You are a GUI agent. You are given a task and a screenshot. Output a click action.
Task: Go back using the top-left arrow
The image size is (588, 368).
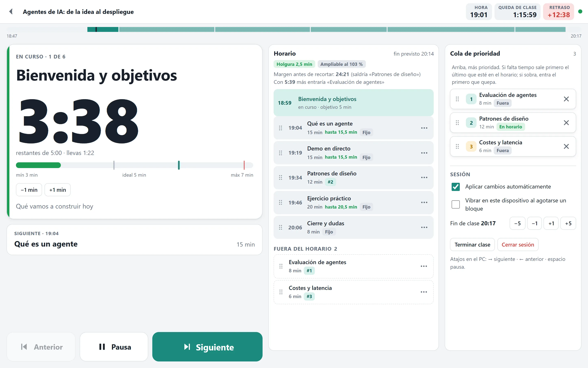point(11,11)
